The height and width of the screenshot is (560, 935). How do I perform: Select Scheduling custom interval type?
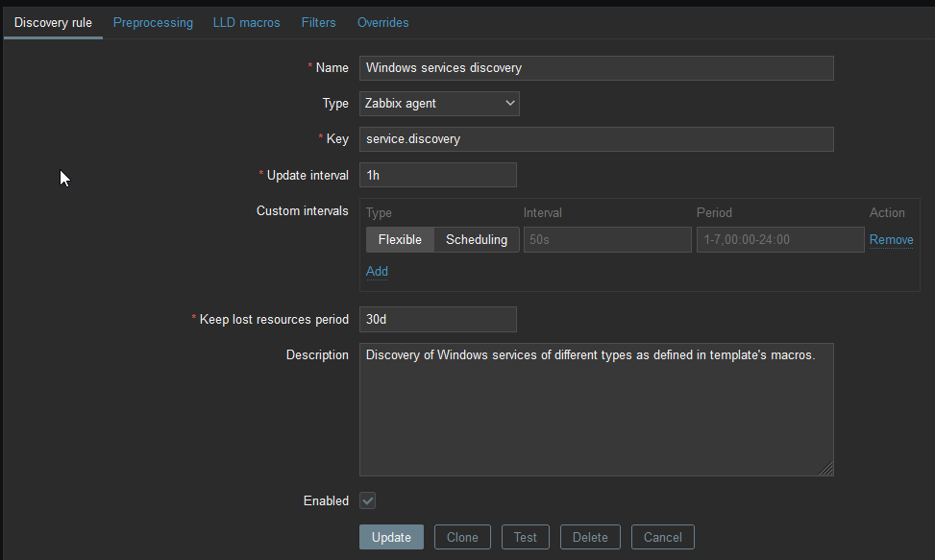click(477, 240)
